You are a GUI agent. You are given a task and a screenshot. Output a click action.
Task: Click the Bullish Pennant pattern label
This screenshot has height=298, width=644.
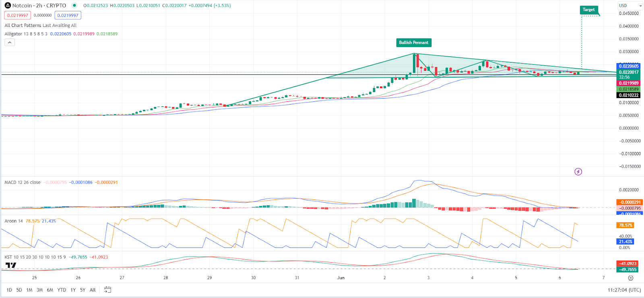pos(414,43)
